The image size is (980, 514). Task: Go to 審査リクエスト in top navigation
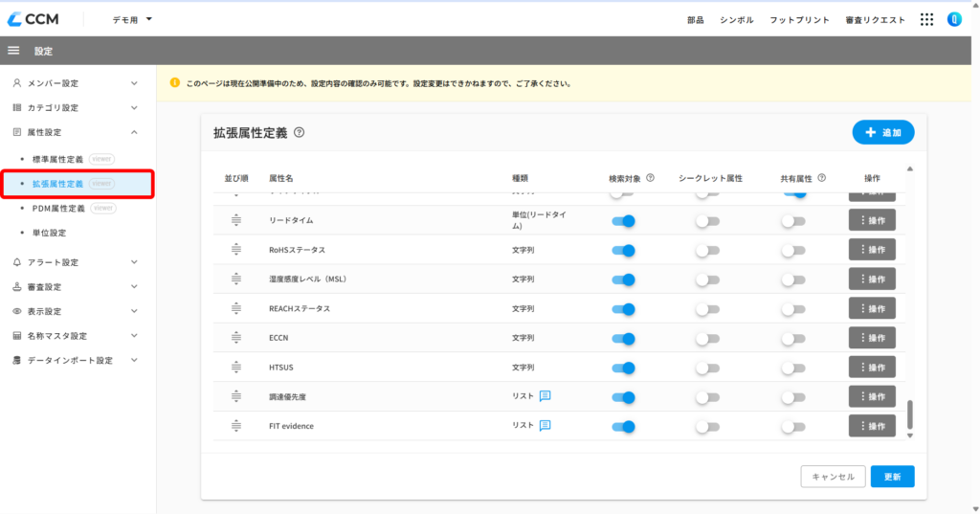click(875, 20)
